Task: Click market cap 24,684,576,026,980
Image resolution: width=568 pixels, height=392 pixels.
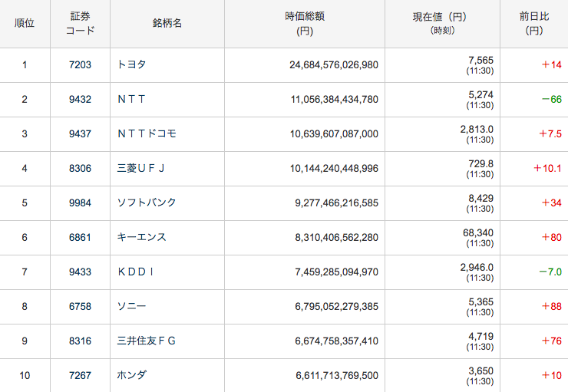Action: (334, 64)
